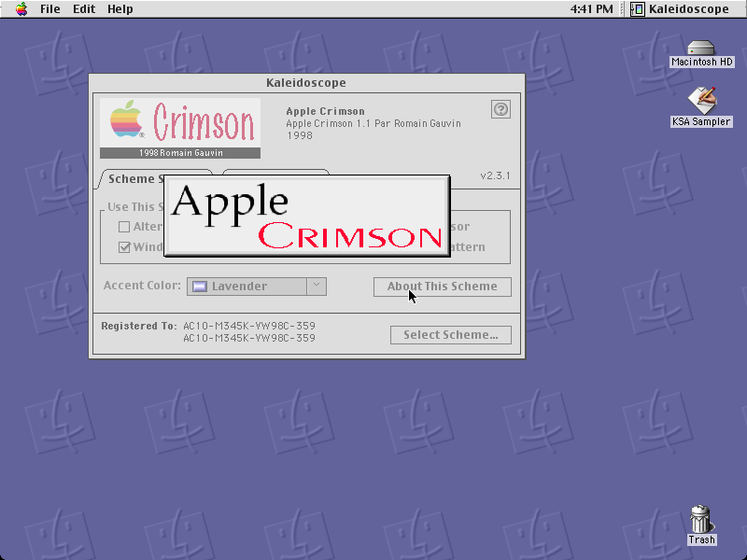Click the 4:41 PM menu bar clock

pyautogui.click(x=591, y=9)
